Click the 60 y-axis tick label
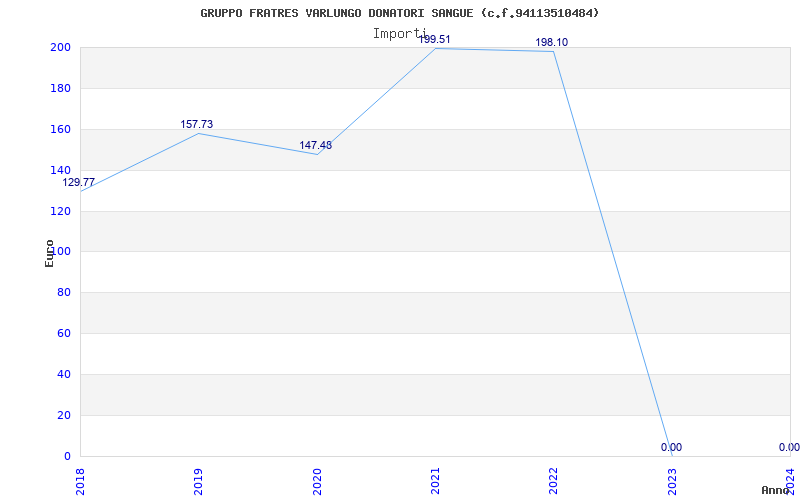The image size is (800, 500). (64, 334)
